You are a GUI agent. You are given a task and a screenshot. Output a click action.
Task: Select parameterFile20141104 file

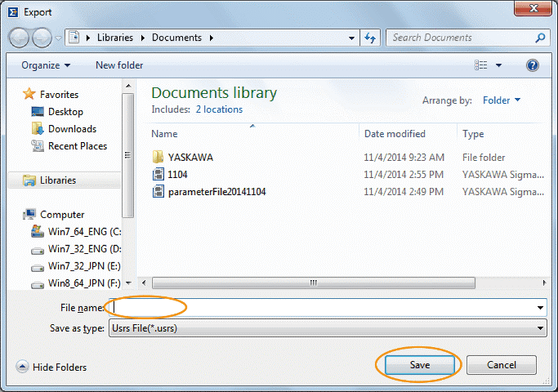point(216,192)
